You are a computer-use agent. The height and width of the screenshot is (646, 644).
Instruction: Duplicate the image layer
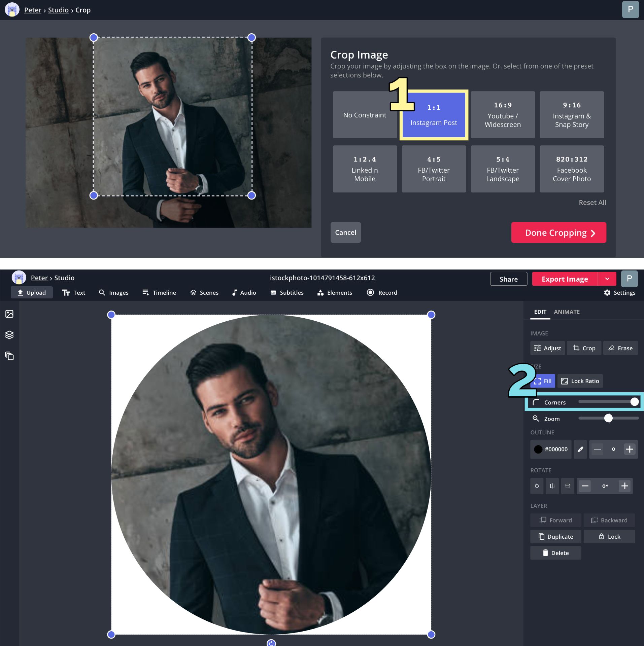tap(555, 536)
